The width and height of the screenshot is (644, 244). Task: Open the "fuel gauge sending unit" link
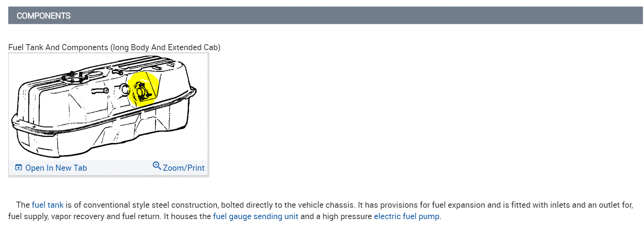[x=256, y=216]
